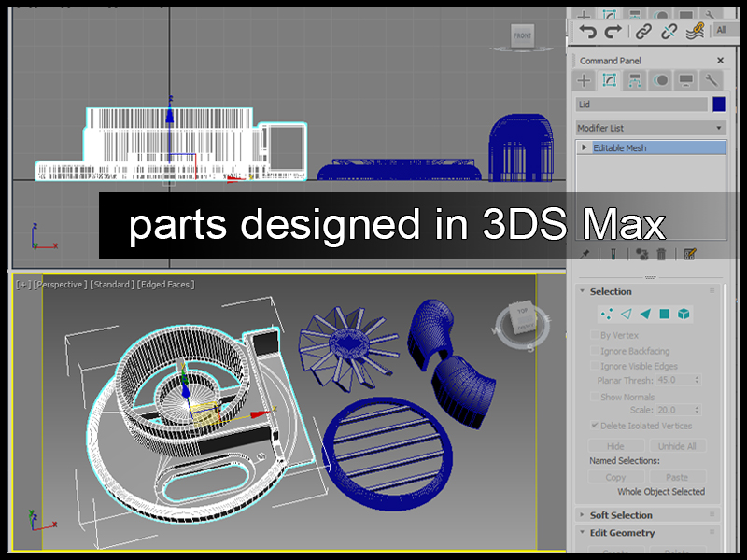Click the Redo arrow in the toolbar
The height and width of the screenshot is (560, 747).
613,32
